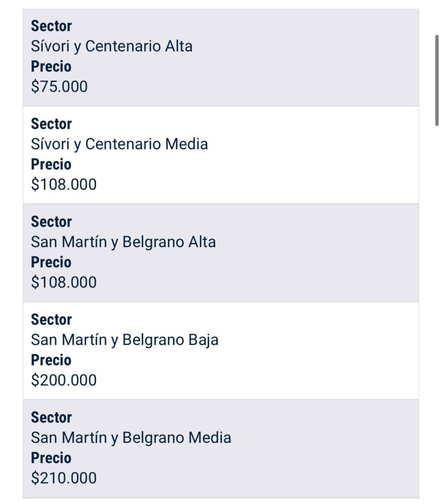This screenshot has height=504, width=442.
Task: Click the $210.000 price
Action: [63, 478]
